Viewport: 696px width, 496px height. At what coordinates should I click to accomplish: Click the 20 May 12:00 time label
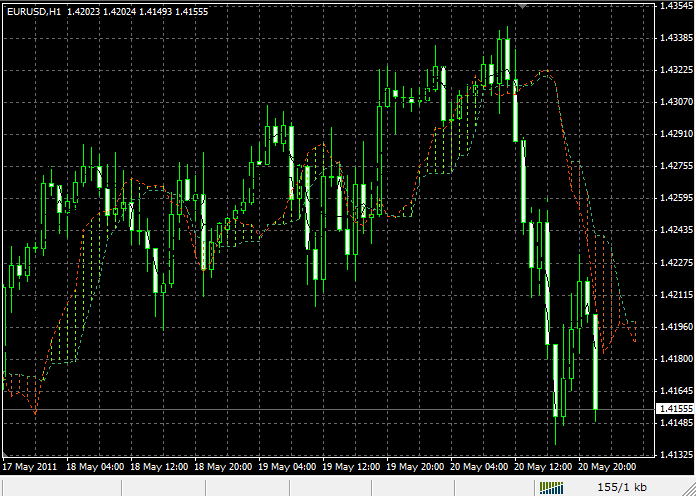click(544, 467)
